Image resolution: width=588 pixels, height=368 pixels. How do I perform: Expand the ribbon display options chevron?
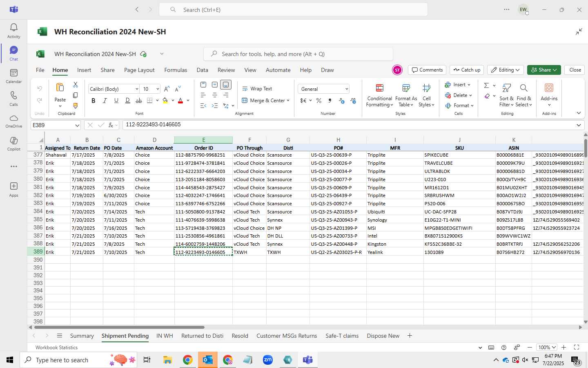579,113
